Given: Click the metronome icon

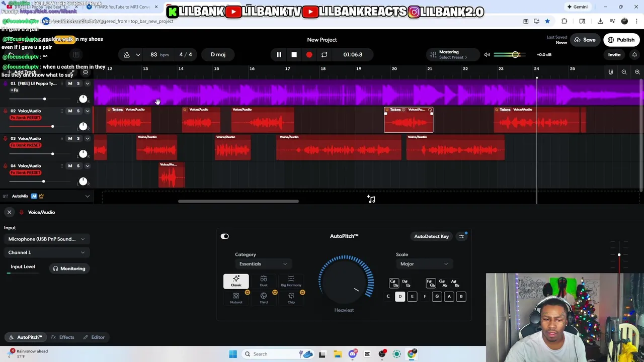Looking at the screenshot, I should click(x=127, y=54).
